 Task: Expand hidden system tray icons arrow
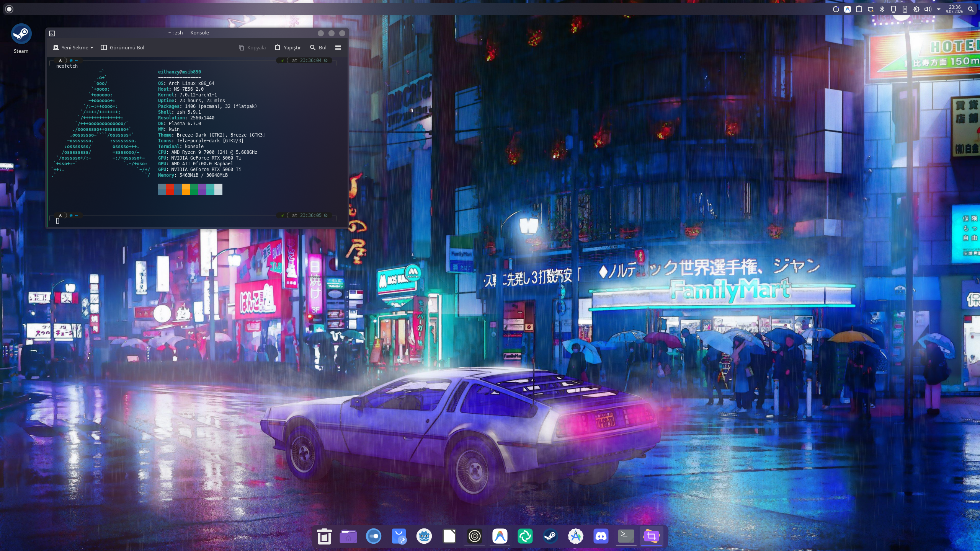click(x=939, y=9)
